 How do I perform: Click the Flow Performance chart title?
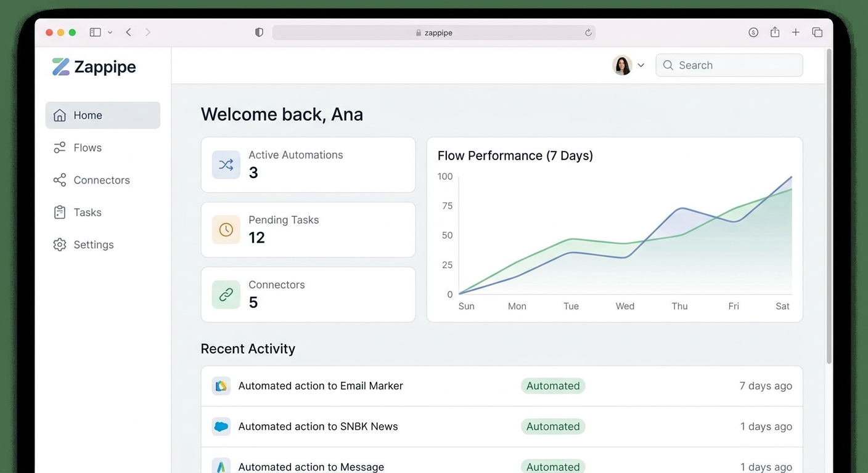coord(515,156)
